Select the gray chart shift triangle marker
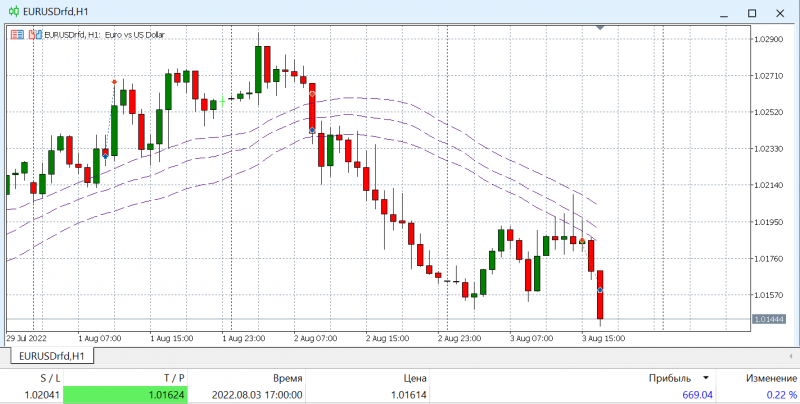 click(x=600, y=27)
